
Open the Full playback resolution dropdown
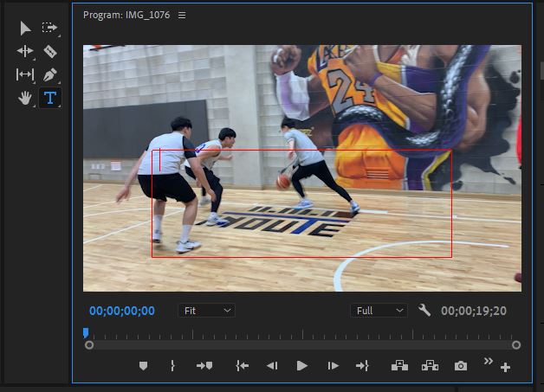(379, 311)
